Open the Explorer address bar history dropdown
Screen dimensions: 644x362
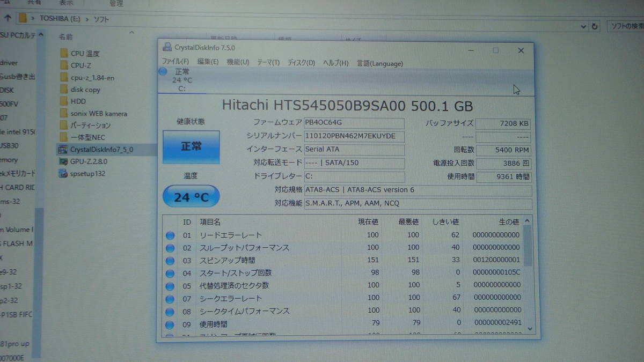(x=584, y=26)
